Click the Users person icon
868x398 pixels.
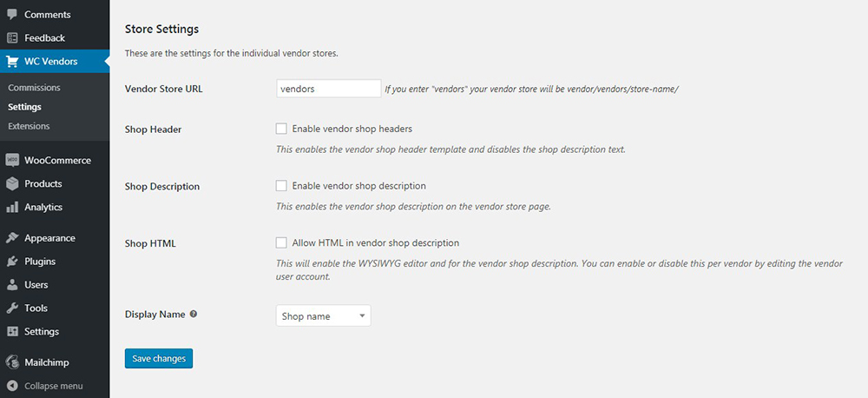[12, 285]
